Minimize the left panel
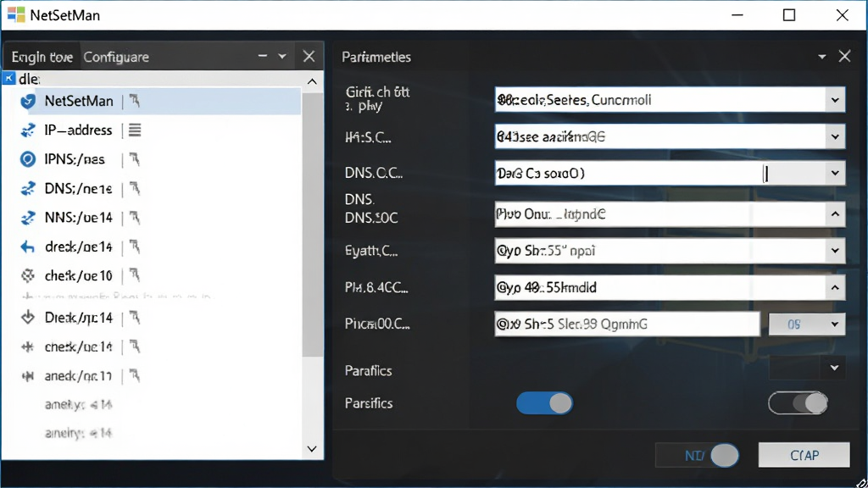This screenshot has height=488, width=868. tap(263, 57)
